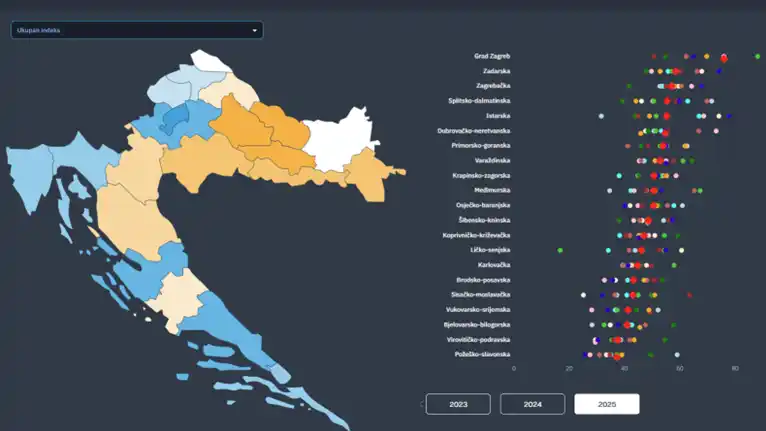Select the Istarska row label

coord(498,116)
